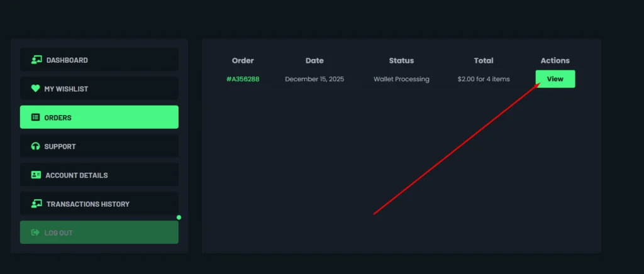Click the Log Out exit arrow icon
This screenshot has width=644, height=274.
(35, 233)
